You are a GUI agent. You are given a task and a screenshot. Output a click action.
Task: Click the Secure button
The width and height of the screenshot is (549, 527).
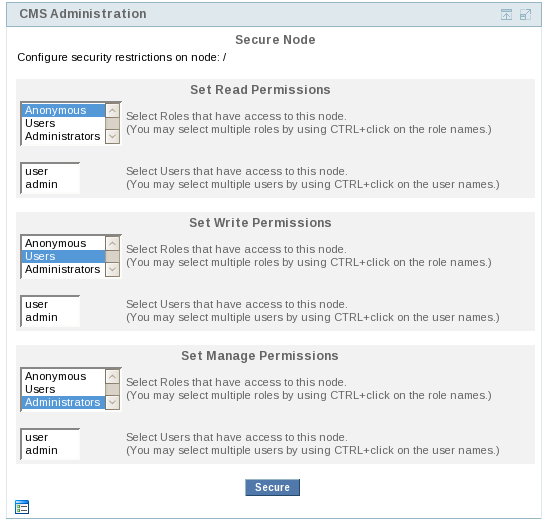point(272,487)
